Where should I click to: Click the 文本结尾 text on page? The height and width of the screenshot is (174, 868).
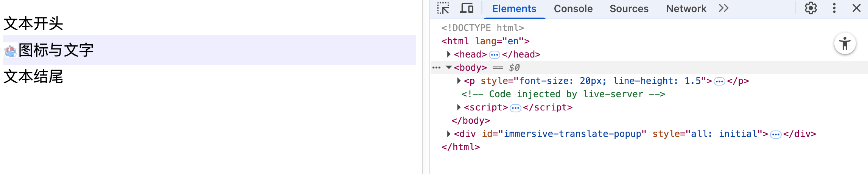click(x=33, y=77)
